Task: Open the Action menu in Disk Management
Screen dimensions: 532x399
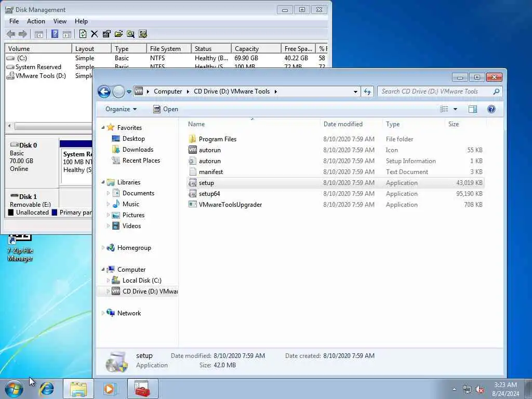Action: [36, 21]
